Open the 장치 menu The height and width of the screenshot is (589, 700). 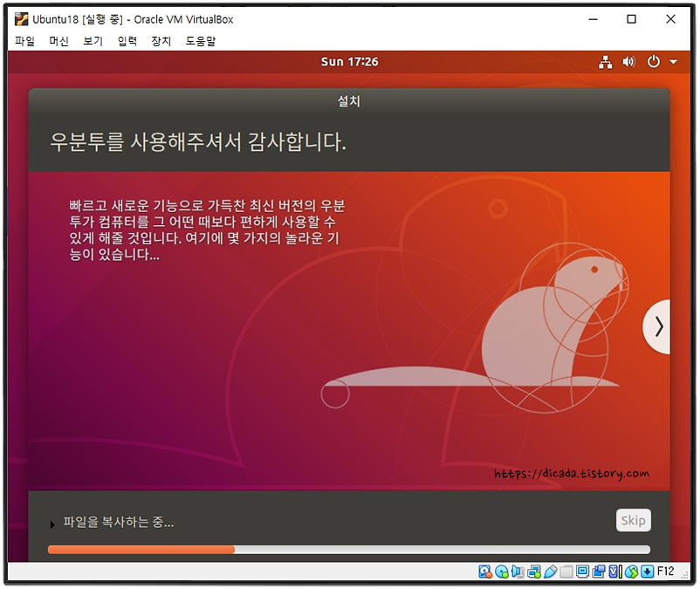161,41
